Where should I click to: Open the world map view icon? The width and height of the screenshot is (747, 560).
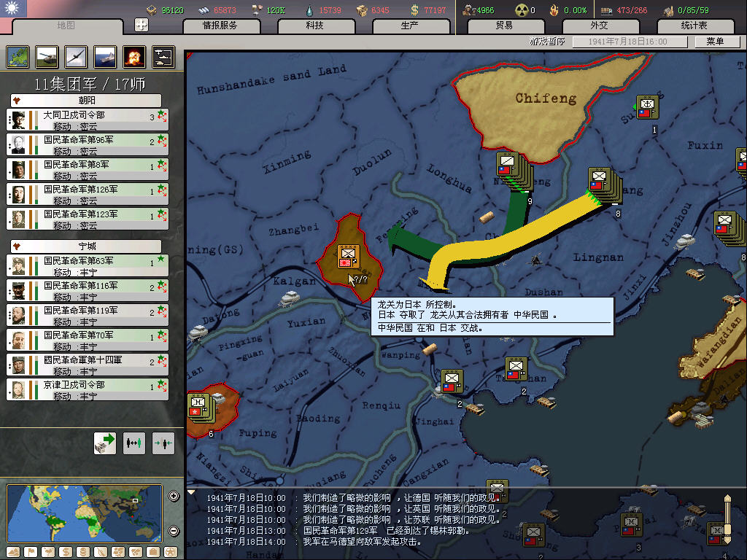[x=18, y=56]
